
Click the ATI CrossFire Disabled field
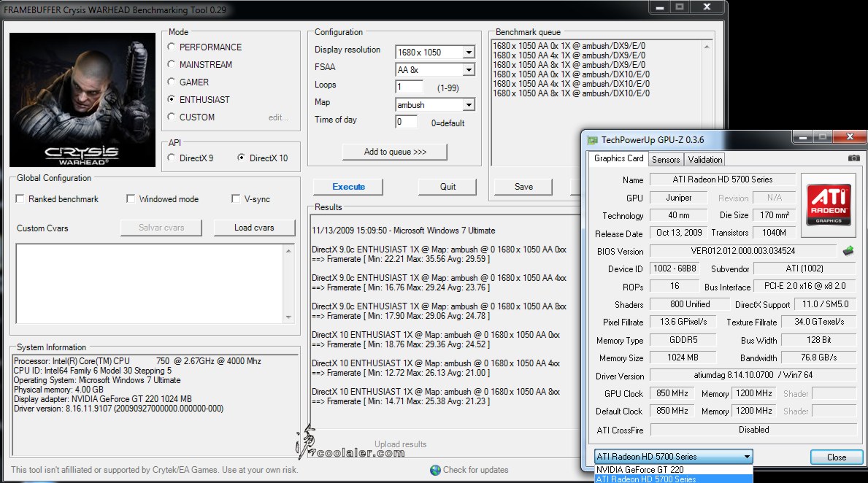(x=753, y=429)
